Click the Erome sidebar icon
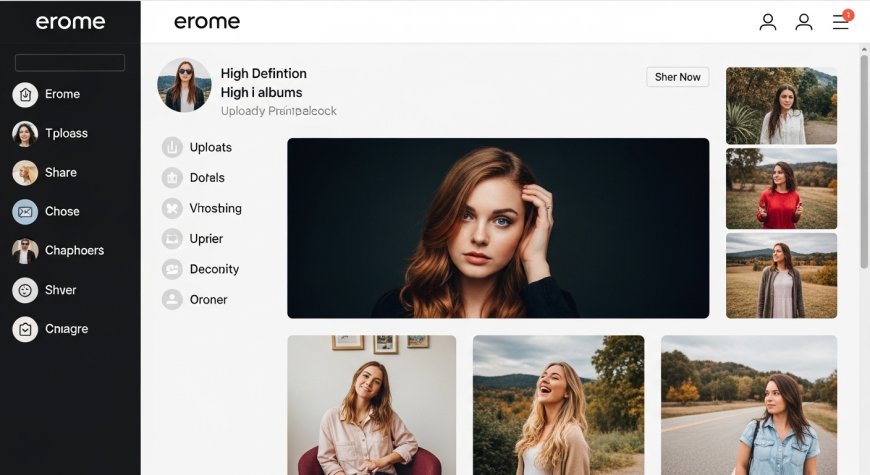 tap(25, 95)
